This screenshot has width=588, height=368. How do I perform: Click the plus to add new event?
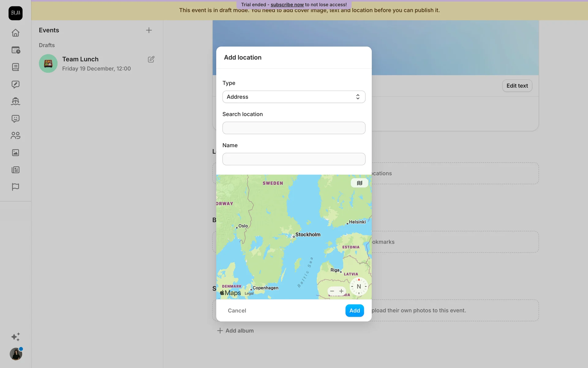pyautogui.click(x=149, y=30)
